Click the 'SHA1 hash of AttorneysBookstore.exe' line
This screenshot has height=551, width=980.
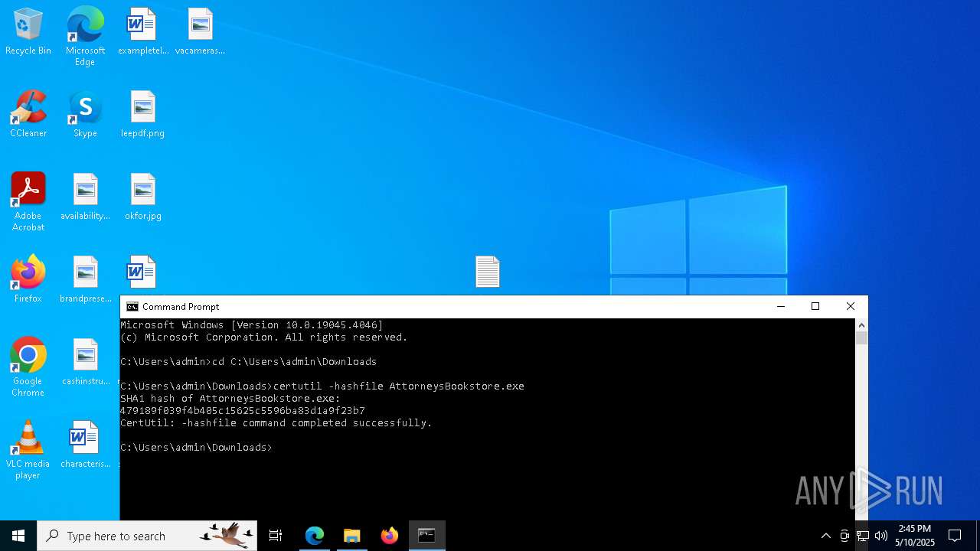pos(230,399)
